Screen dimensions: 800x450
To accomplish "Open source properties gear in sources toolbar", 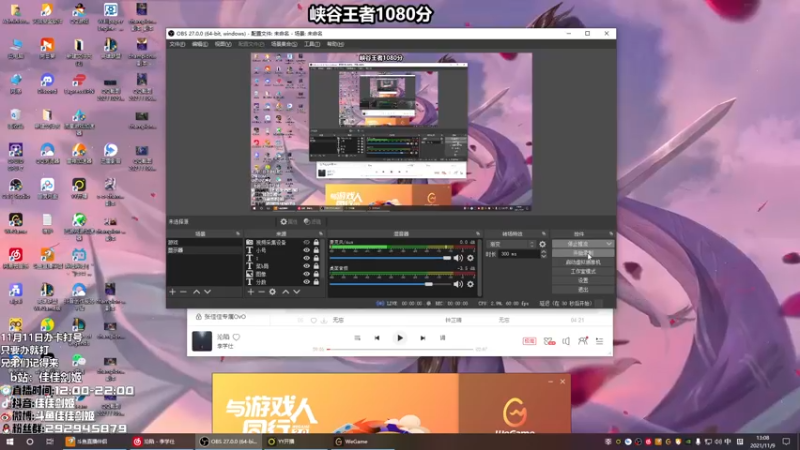I will tap(272, 292).
